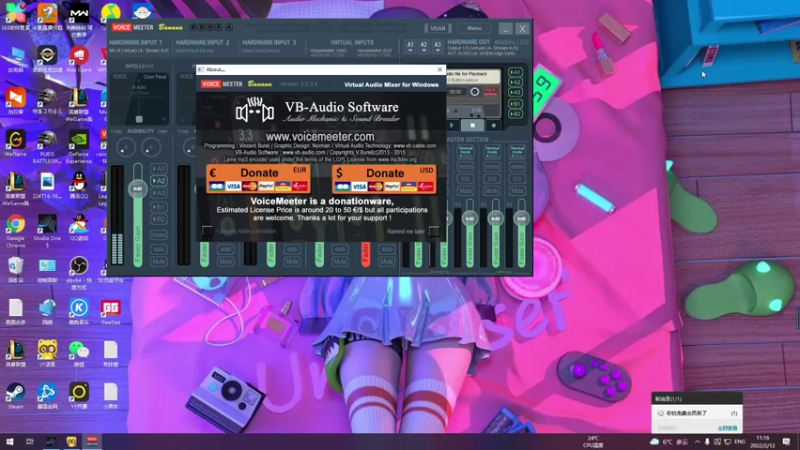The image size is (800, 450).
Task: Toggle B2 routing on Hardware Input 1 strip
Action: (159, 219)
